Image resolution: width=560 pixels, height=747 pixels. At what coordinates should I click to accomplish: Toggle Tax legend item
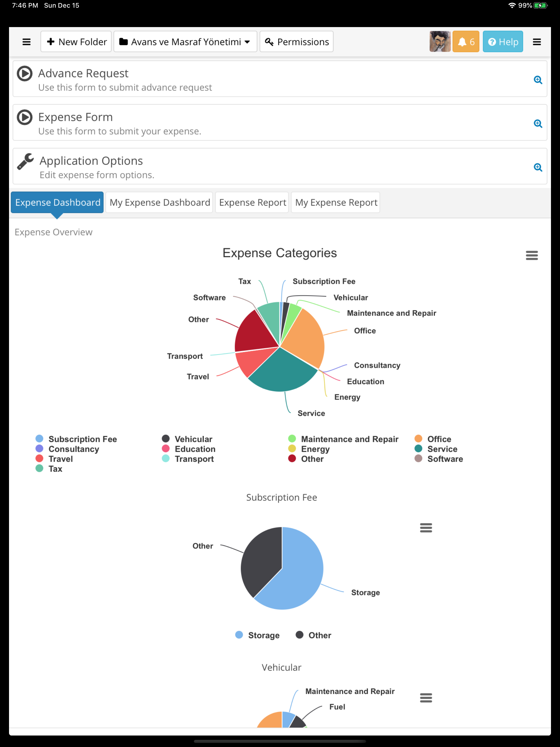[49, 469]
